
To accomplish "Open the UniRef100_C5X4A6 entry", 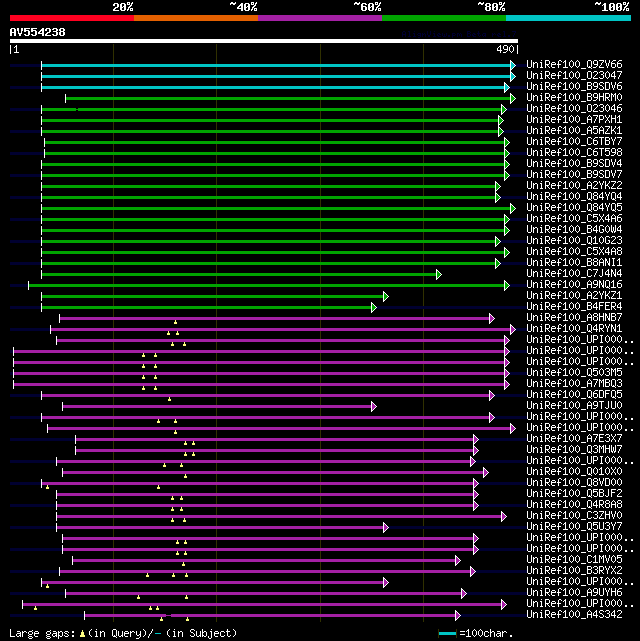I will click(574, 218).
